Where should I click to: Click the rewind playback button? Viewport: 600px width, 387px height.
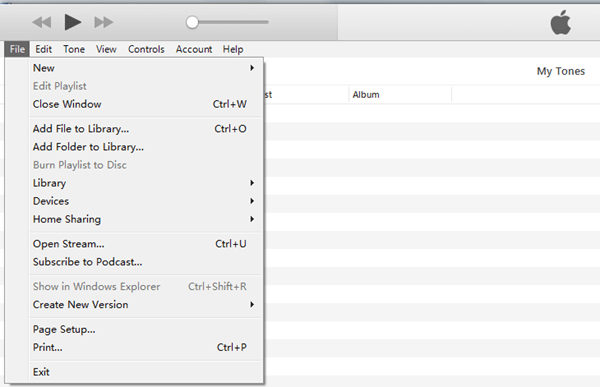click(x=42, y=22)
